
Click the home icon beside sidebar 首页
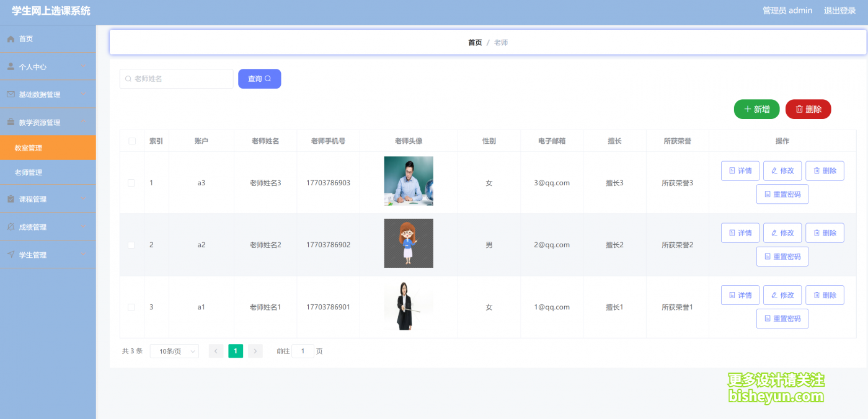11,39
